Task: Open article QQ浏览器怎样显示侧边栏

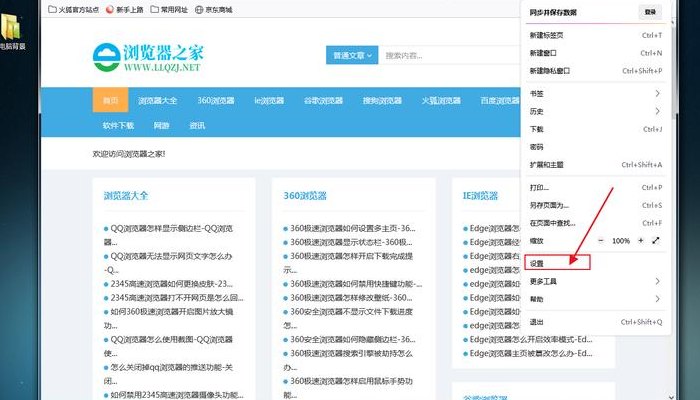Action: click(171, 228)
